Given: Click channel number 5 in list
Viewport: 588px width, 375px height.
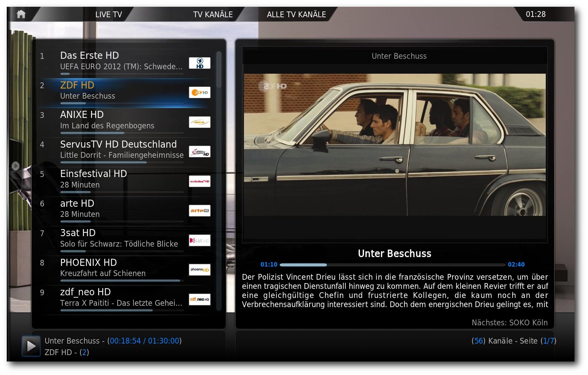Looking at the screenshot, I should [42, 174].
